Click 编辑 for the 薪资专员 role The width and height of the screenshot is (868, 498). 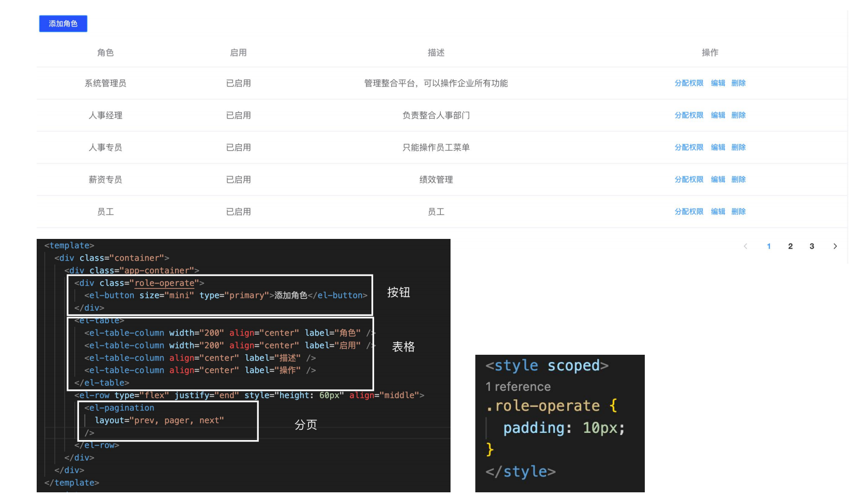coord(718,179)
